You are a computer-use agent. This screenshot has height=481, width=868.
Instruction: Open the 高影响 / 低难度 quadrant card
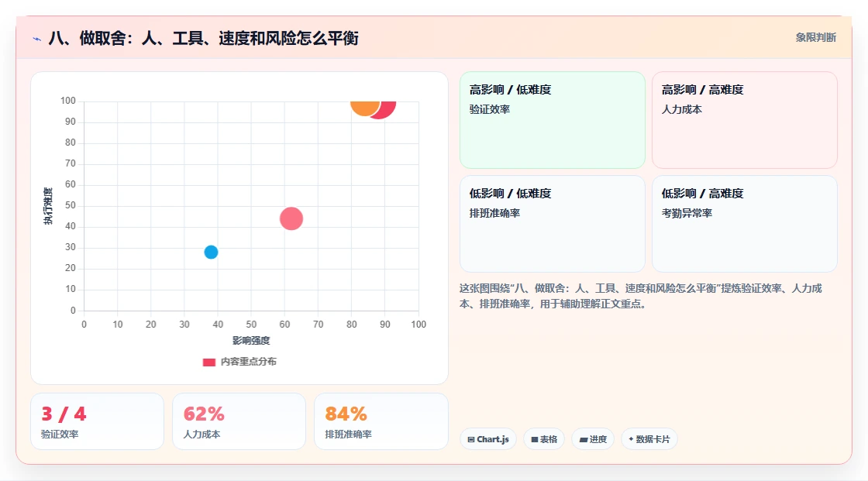click(553, 119)
